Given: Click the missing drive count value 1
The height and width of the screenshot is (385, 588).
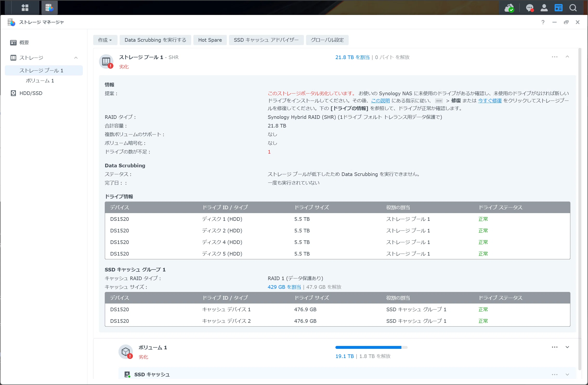Looking at the screenshot, I should coord(269,152).
